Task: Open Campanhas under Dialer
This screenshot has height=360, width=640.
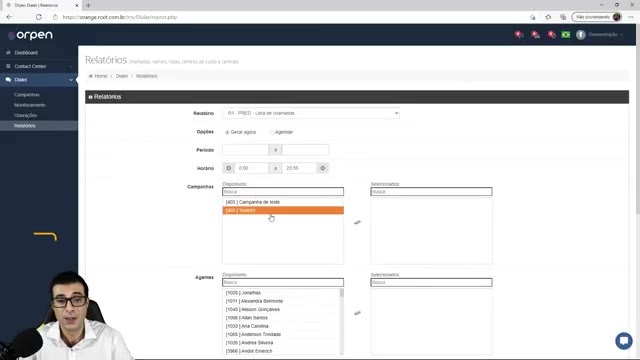Action: tap(27, 95)
